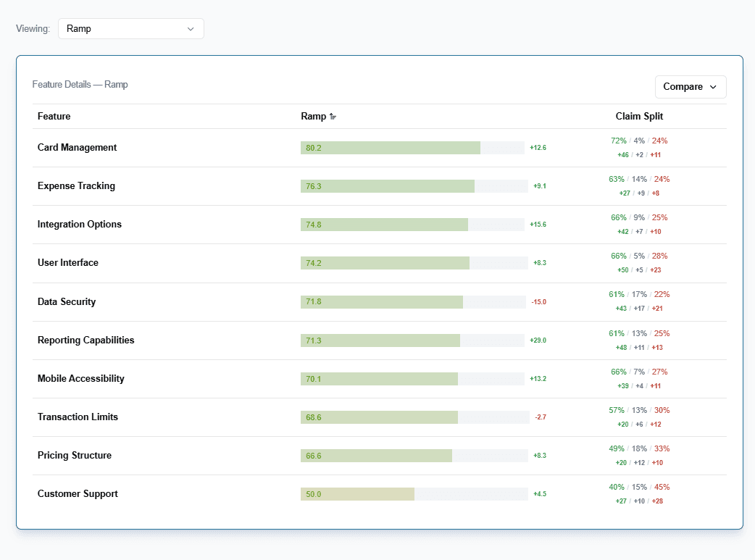Select the Mobile Accessibility feature label
This screenshot has width=755, height=560.
[x=81, y=379]
